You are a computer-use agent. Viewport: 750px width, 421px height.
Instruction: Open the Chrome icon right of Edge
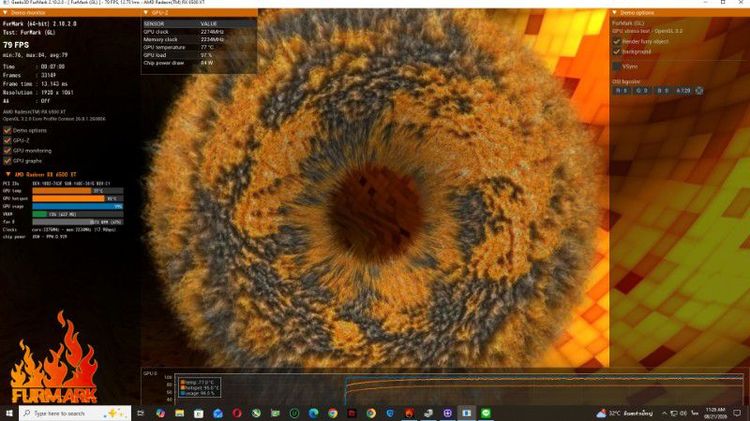point(332,413)
